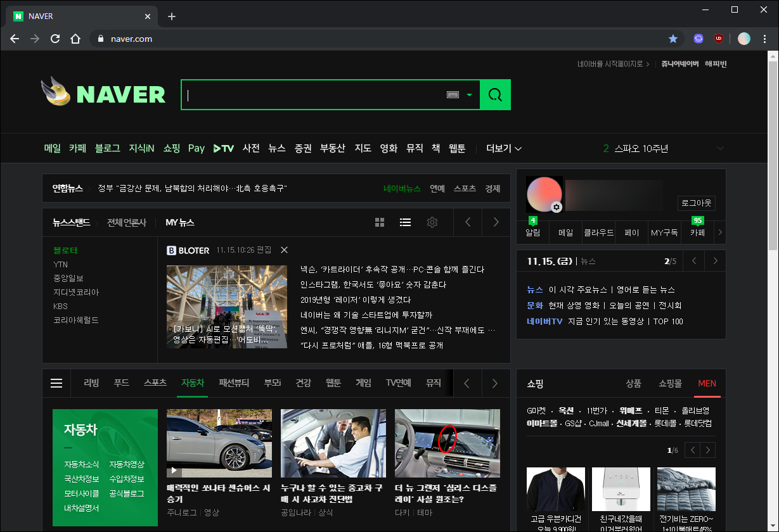Image resolution: width=779 pixels, height=532 pixels.
Task: Select the 푸드 theme tab
Action: tap(122, 383)
